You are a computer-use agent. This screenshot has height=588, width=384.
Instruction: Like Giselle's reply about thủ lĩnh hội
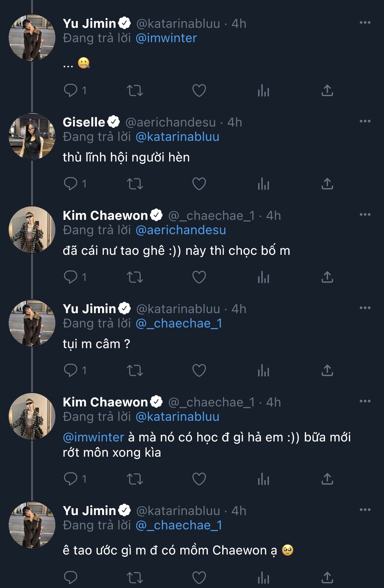pyautogui.click(x=199, y=184)
